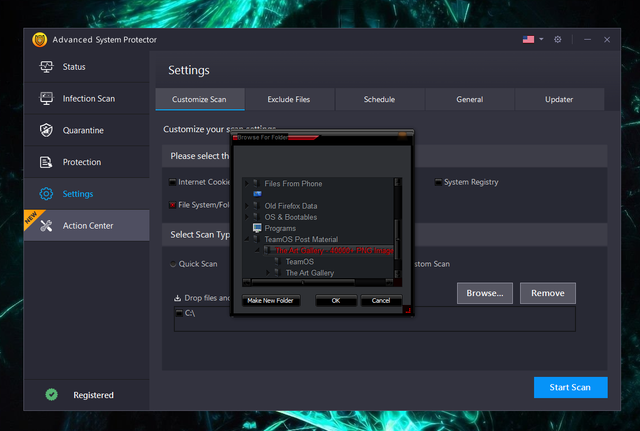
Task: Click Make New Folder in dialog
Action: (271, 300)
